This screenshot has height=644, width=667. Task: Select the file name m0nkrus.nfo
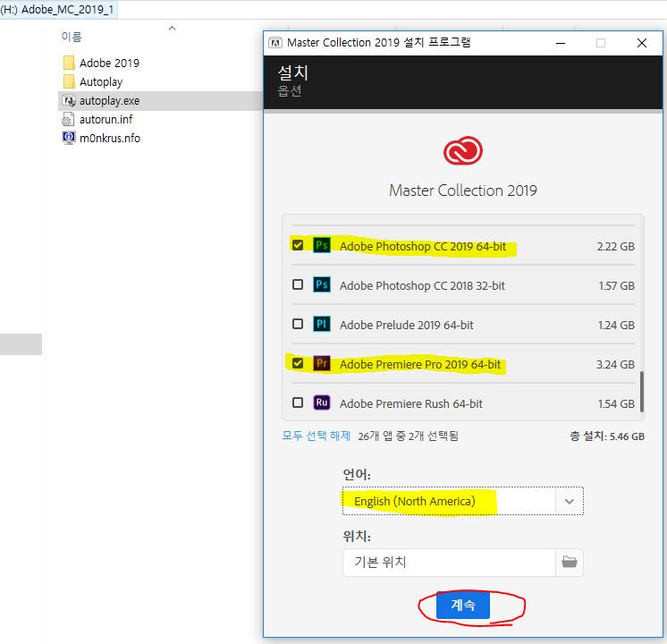click(110, 139)
